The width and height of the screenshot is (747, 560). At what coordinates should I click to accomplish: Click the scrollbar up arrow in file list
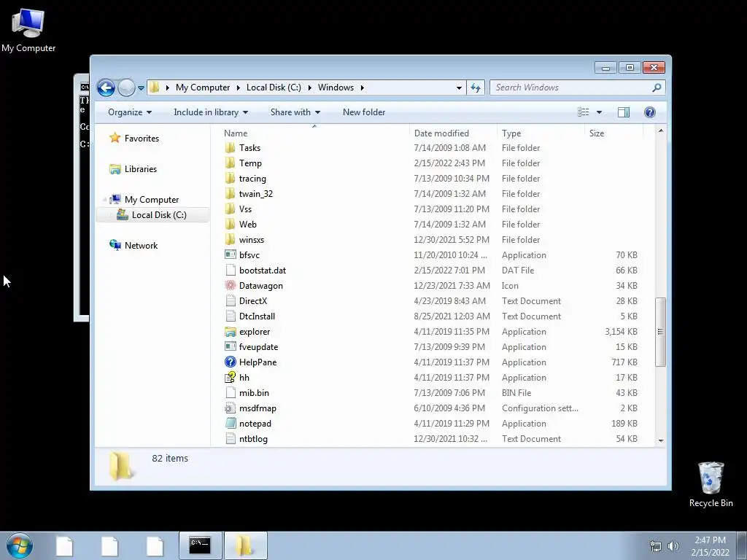[x=661, y=131]
